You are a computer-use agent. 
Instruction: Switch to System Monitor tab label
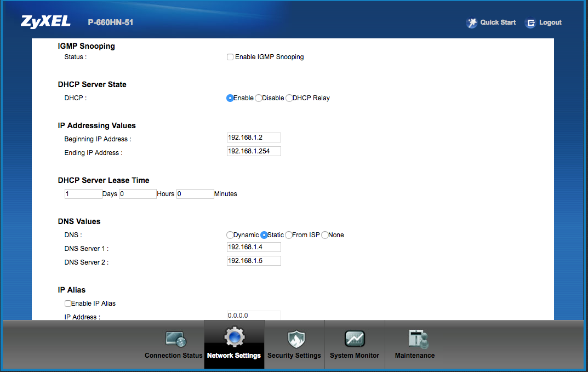(355, 356)
